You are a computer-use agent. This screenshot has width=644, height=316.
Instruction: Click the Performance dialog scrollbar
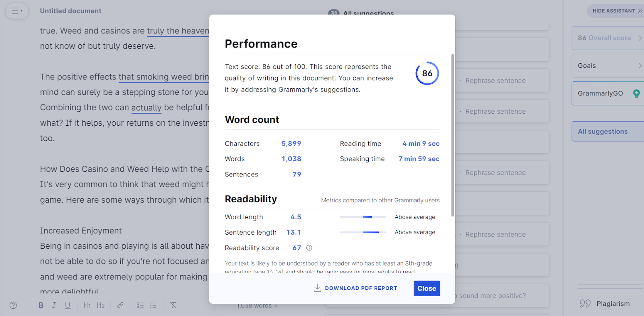pyautogui.click(x=452, y=135)
